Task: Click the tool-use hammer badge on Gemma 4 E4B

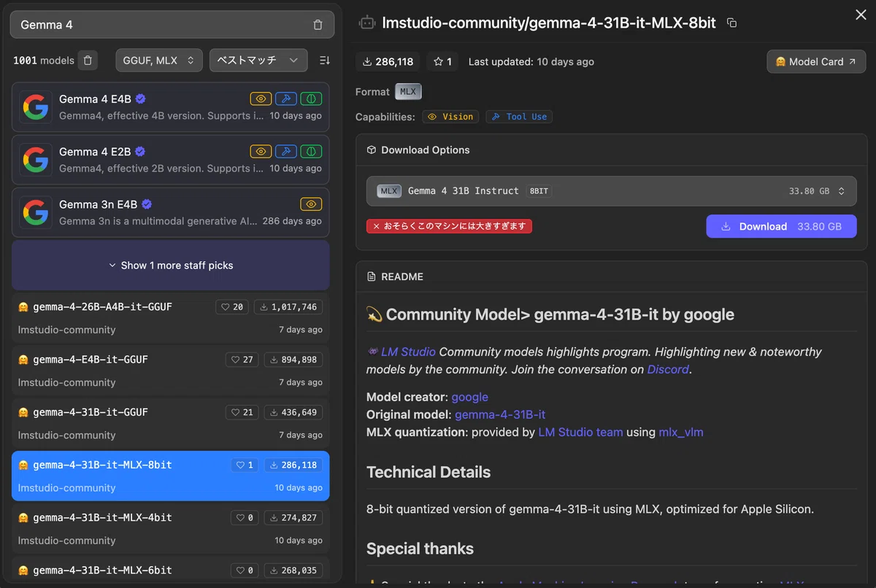Action: 285,98
